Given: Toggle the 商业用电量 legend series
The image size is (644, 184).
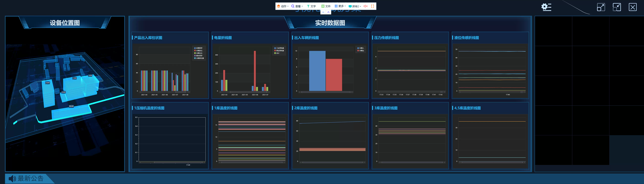Looking at the screenshot, I should tap(279, 51).
